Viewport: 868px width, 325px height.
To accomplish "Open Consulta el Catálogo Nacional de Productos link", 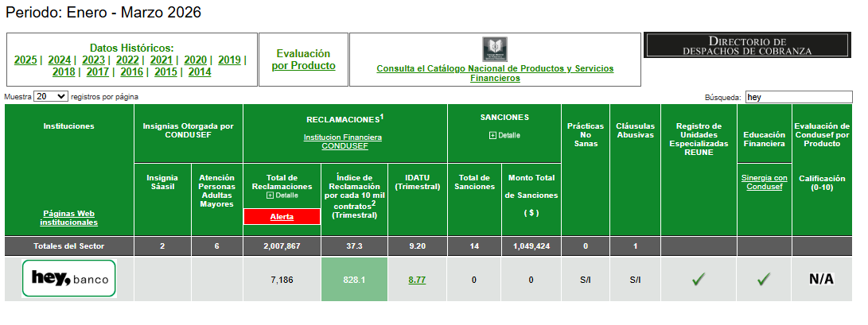I will [495, 74].
